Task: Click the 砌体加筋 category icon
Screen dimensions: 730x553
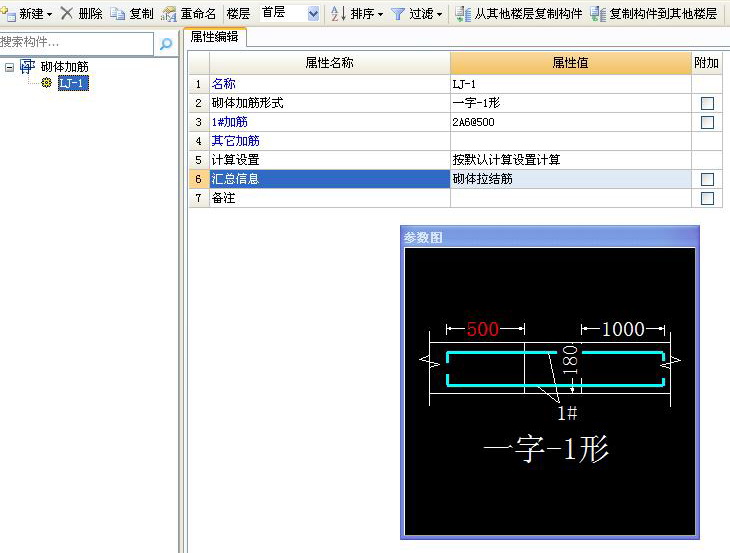Action: (27, 67)
